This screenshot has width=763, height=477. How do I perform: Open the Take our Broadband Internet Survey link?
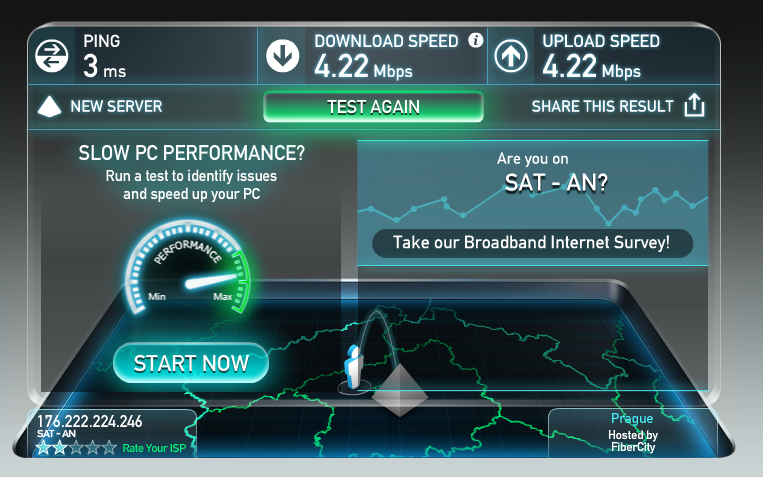click(x=532, y=243)
